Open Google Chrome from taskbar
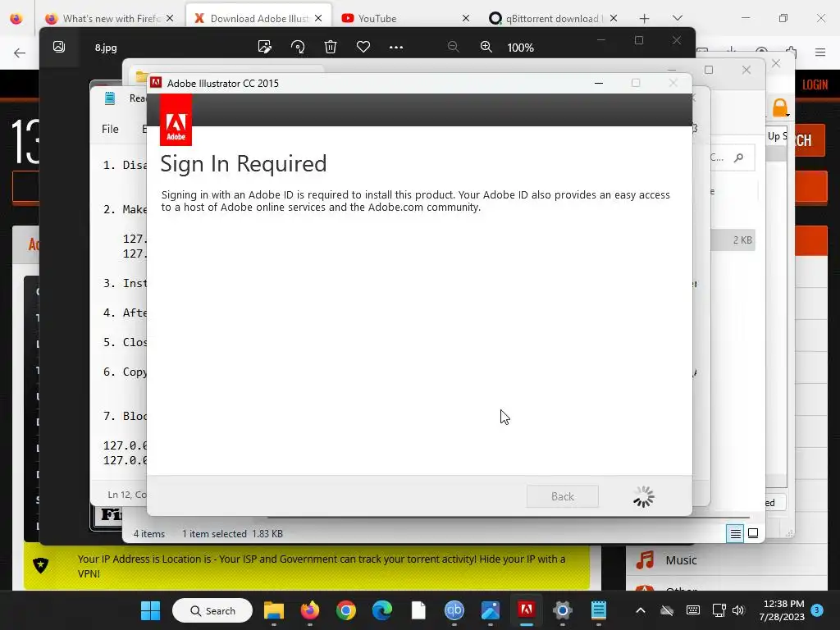 (346, 610)
